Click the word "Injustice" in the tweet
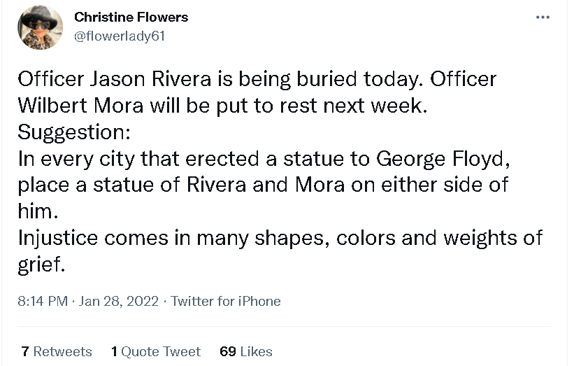Image resolution: width=588 pixels, height=366 pixels. click(x=58, y=237)
